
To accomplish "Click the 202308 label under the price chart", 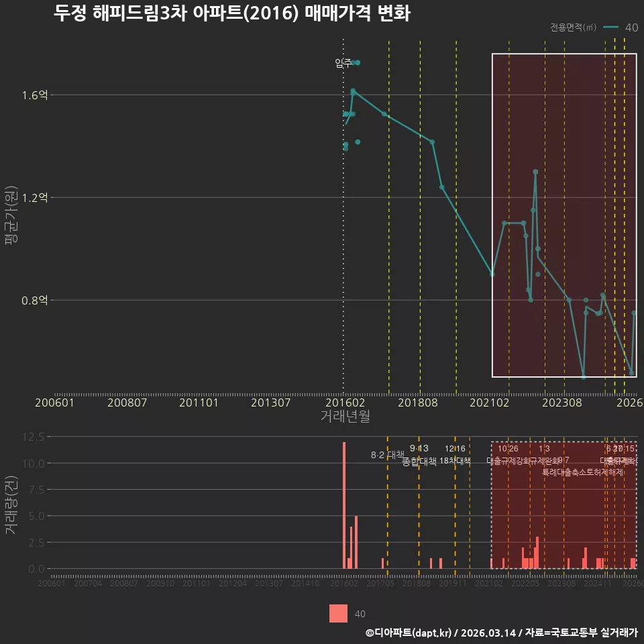I will (562, 402).
